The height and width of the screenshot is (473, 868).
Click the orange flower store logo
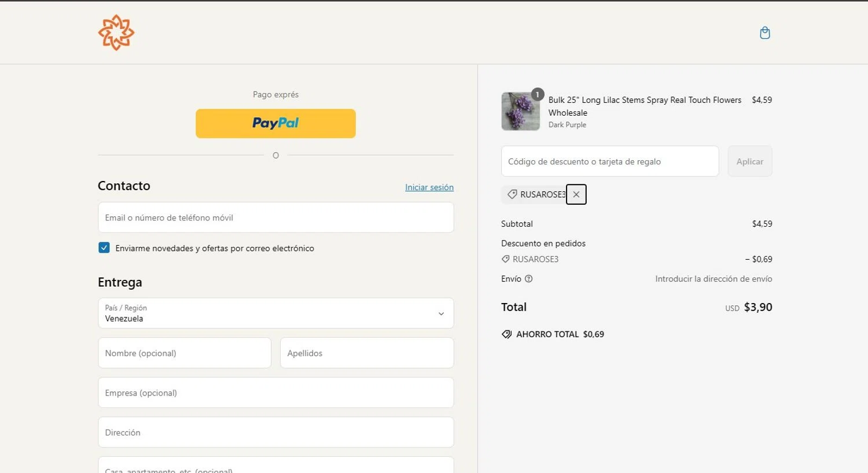(x=116, y=32)
